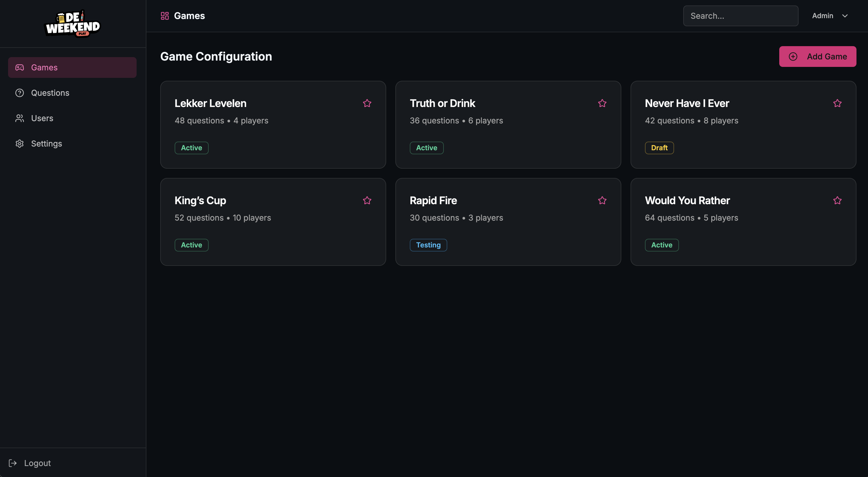
Task: Open the Admin account menu
Action: (822, 16)
